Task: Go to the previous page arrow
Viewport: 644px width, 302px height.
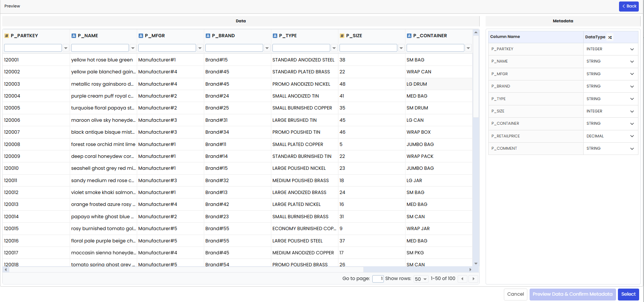Action: tap(463, 279)
